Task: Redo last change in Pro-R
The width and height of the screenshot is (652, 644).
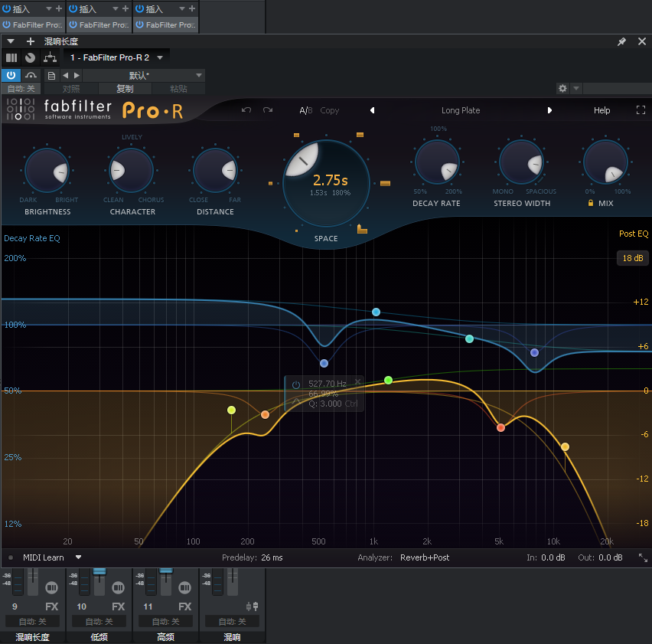Action: click(268, 110)
